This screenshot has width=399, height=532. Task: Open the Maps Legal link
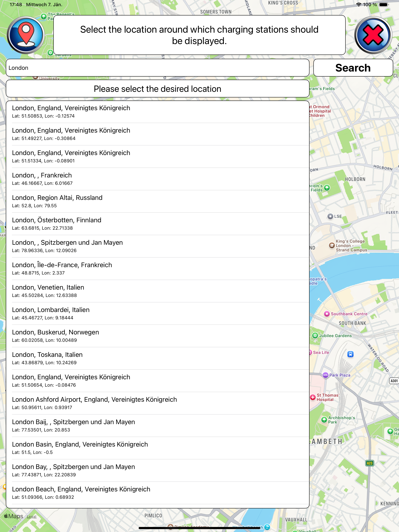coord(32,516)
